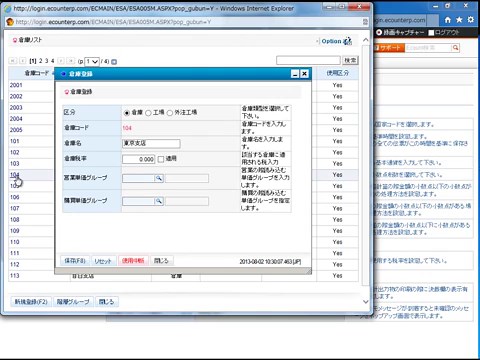Select 工場 radio button

[x=148, y=113]
